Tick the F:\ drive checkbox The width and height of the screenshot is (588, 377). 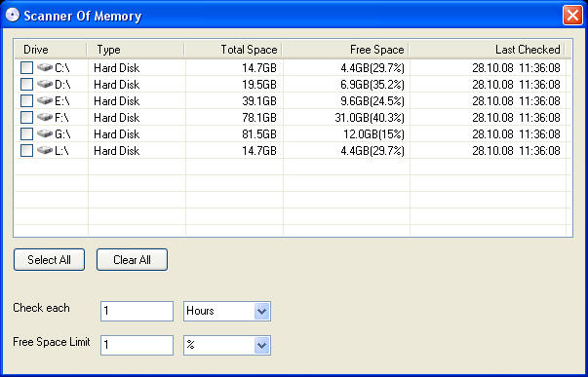click(x=26, y=117)
